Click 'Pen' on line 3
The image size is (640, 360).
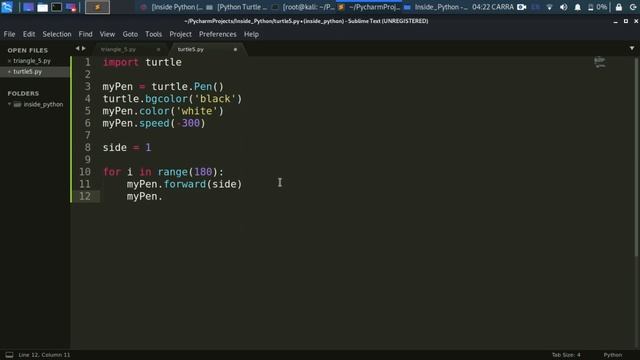click(203, 87)
